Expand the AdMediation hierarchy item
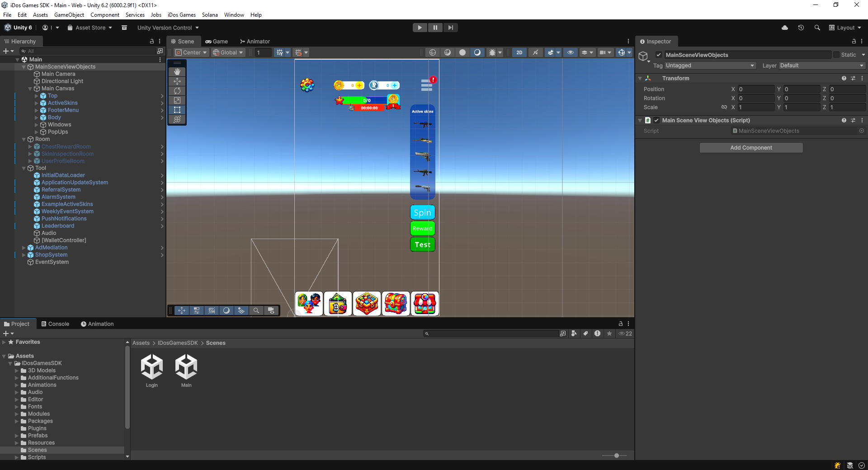The height and width of the screenshot is (470, 868). coord(24,248)
